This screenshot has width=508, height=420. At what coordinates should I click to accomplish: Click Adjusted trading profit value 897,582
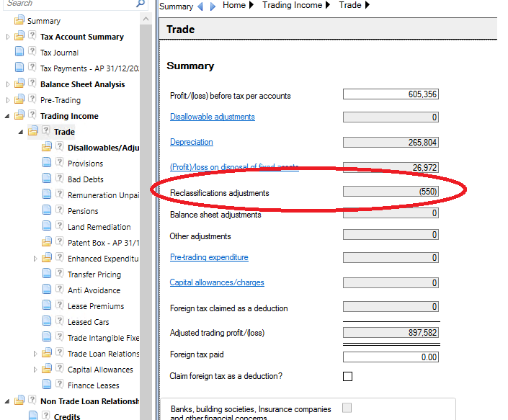tap(391, 333)
